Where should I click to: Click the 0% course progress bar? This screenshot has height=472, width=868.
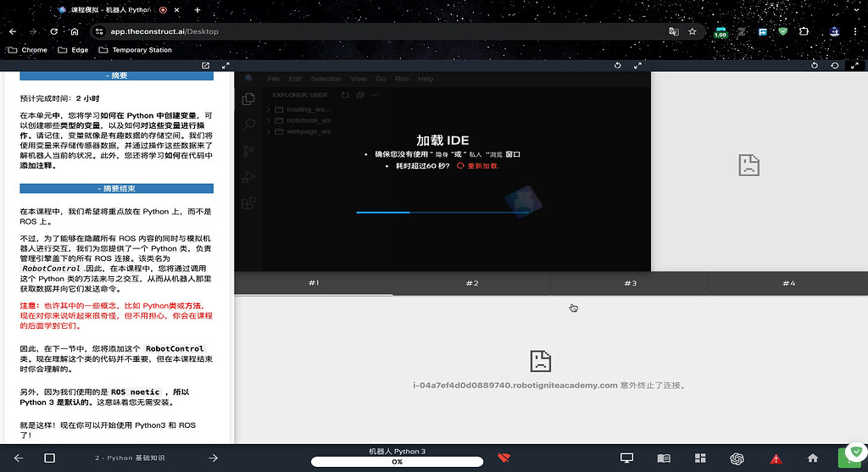(397, 462)
